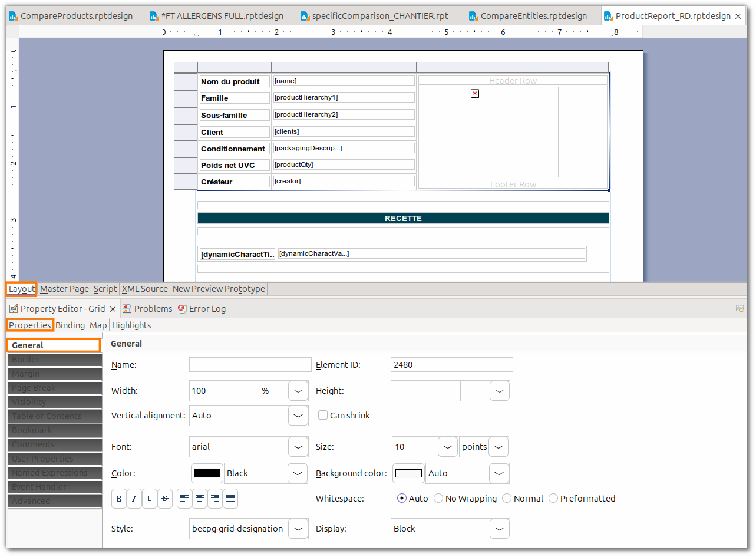This screenshot has height=557, width=756.
Task: Toggle italic text formatting button
Action: tap(134, 499)
